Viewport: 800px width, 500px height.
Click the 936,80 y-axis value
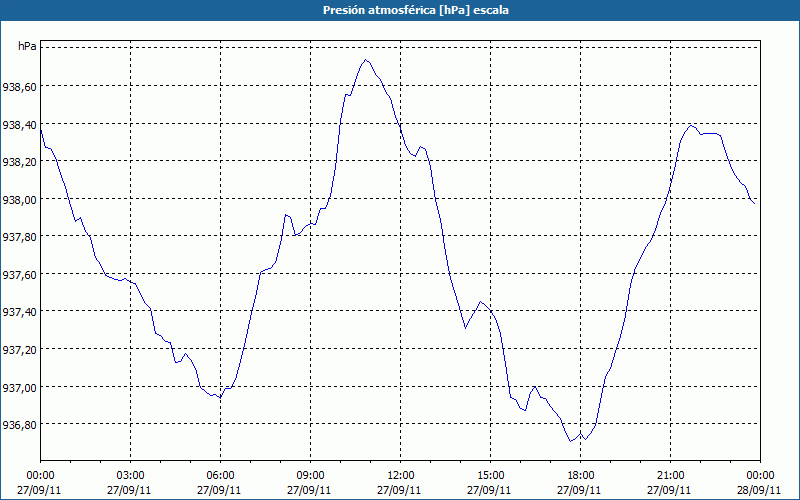19,424
